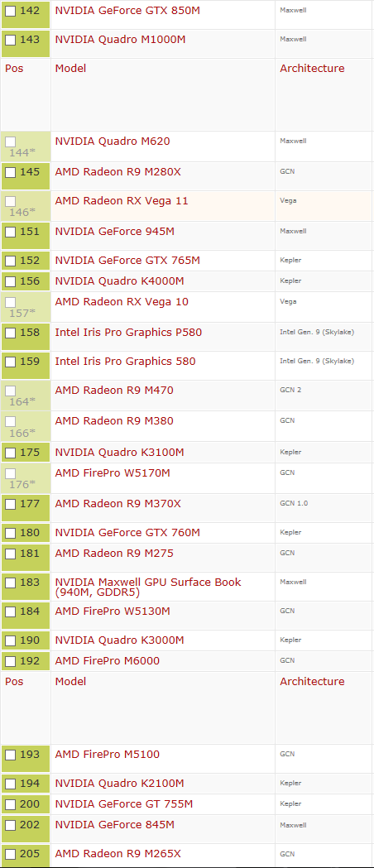Open NVIDIA Quadro K3000M link
374x868 pixels.
(119, 640)
